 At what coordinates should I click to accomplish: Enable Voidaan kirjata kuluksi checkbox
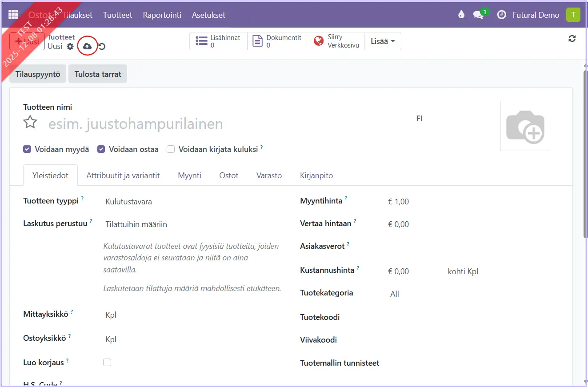click(x=171, y=149)
